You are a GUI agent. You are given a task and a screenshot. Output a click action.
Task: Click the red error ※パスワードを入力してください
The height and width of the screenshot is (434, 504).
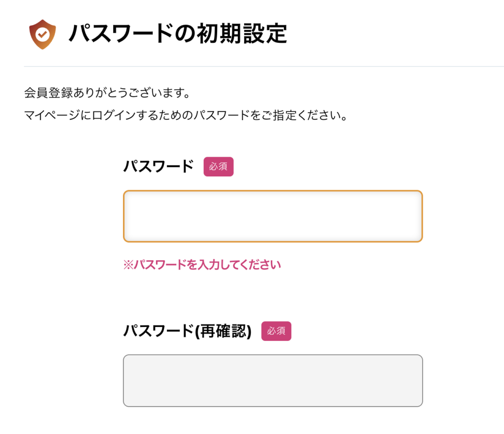(x=202, y=265)
